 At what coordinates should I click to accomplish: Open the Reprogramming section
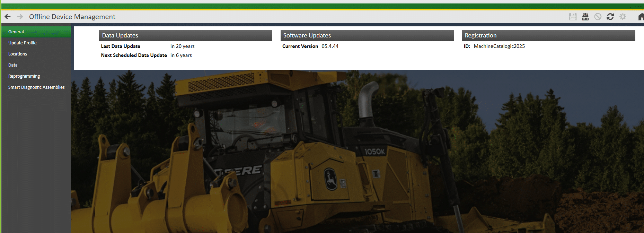pyautogui.click(x=36, y=76)
